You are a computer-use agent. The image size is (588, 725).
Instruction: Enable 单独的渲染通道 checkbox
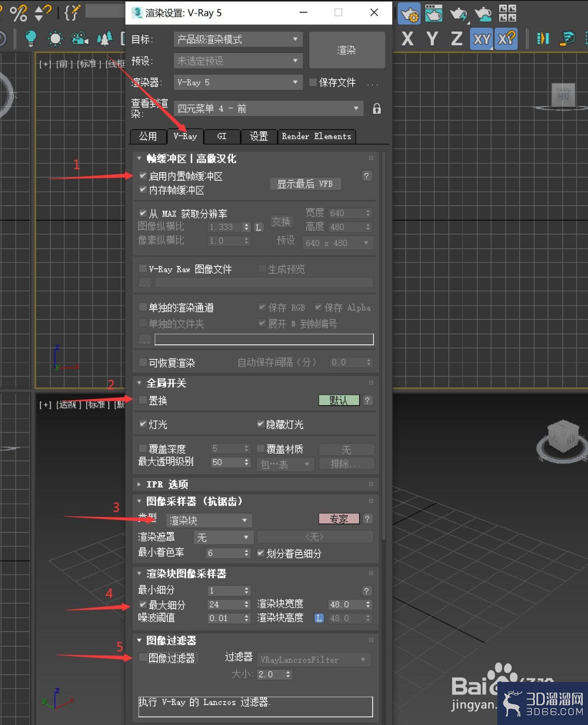point(143,307)
